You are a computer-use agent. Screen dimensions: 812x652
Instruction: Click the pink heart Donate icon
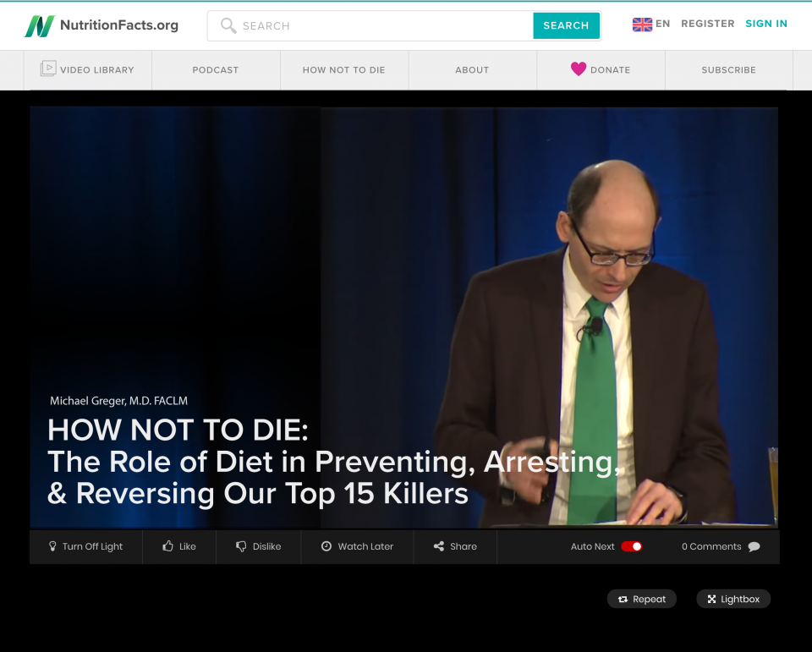click(579, 69)
